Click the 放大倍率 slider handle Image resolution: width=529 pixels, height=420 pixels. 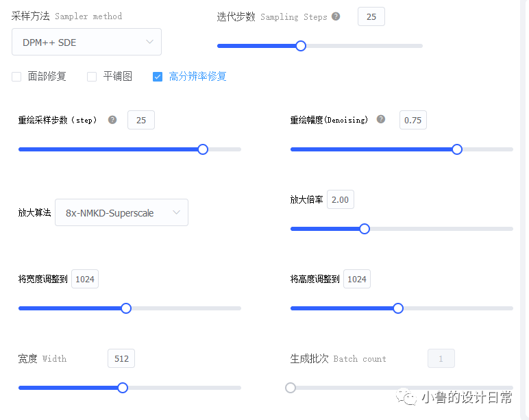(x=365, y=229)
